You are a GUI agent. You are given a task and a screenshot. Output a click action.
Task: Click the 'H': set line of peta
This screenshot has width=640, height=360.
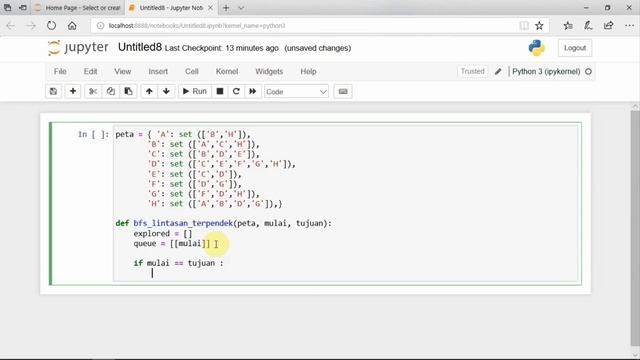(215, 204)
